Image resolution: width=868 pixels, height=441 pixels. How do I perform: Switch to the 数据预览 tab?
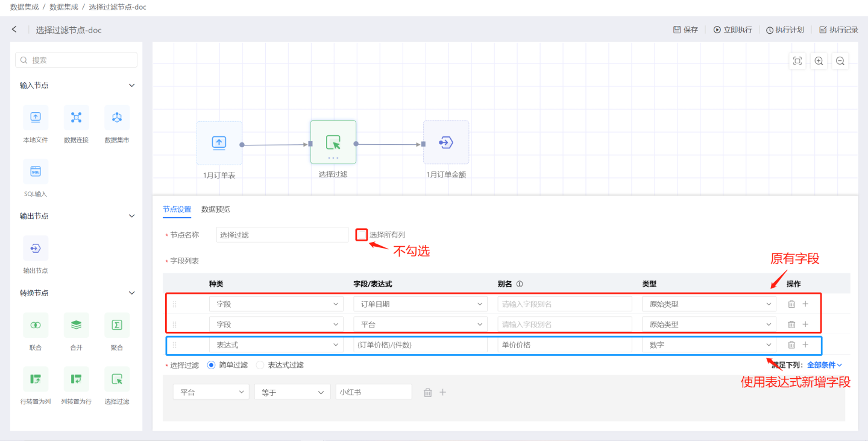pos(215,209)
